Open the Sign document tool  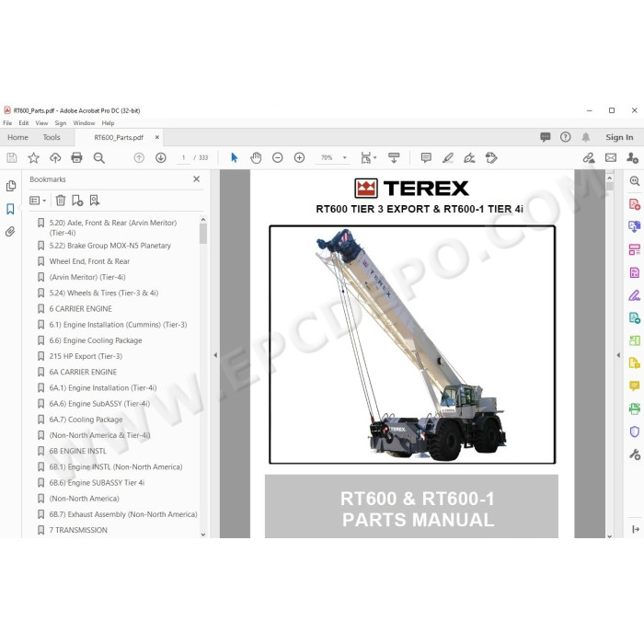[469, 157]
